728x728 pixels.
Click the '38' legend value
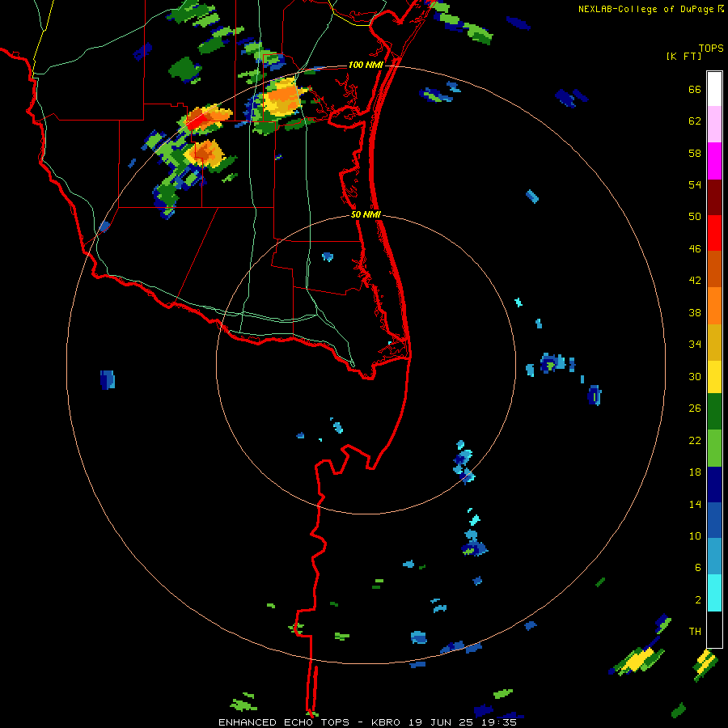695,313
